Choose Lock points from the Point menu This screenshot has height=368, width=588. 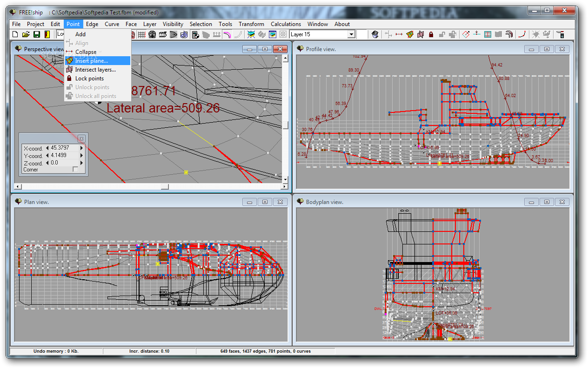pyautogui.click(x=98, y=79)
